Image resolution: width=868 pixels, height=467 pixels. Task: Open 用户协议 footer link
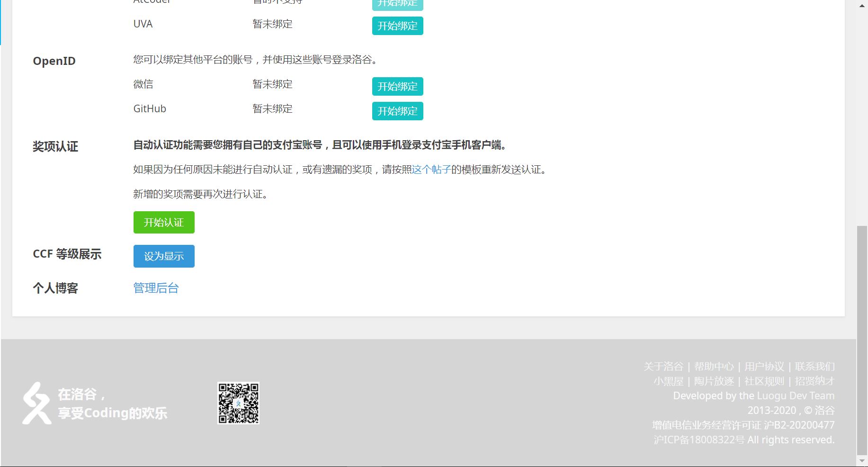pos(764,366)
